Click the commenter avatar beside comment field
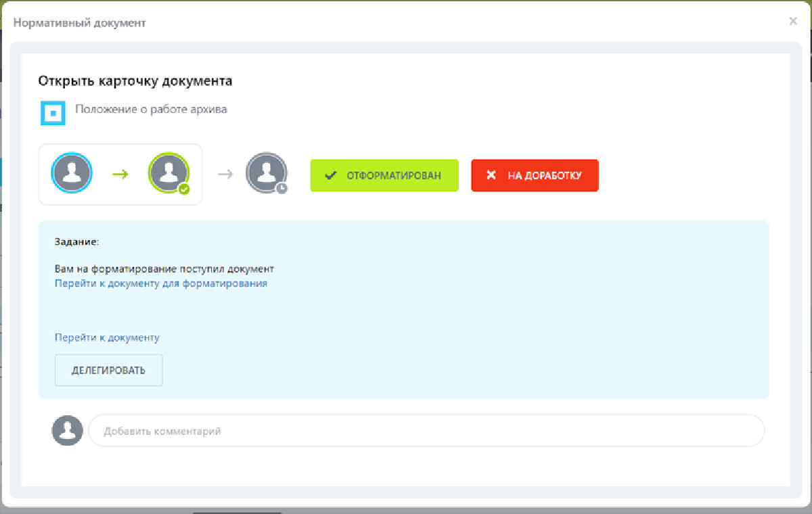This screenshot has width=812, height=514. pos(68,430)
